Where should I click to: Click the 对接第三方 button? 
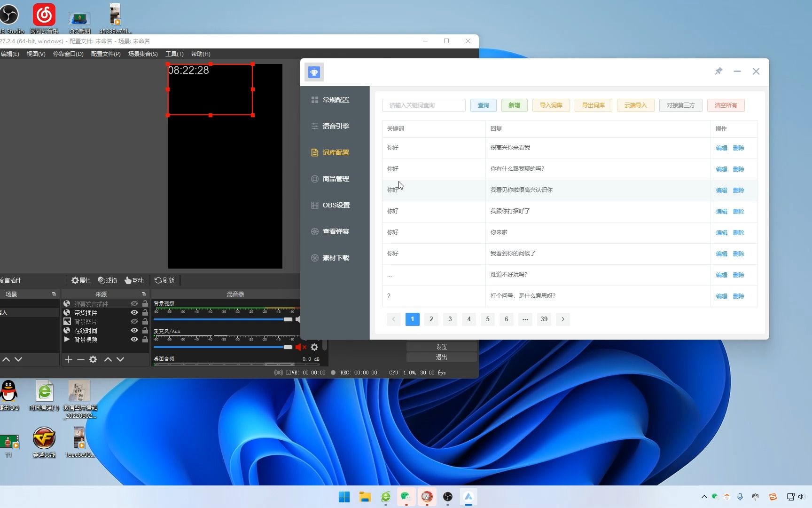click(x=680, y=105)
